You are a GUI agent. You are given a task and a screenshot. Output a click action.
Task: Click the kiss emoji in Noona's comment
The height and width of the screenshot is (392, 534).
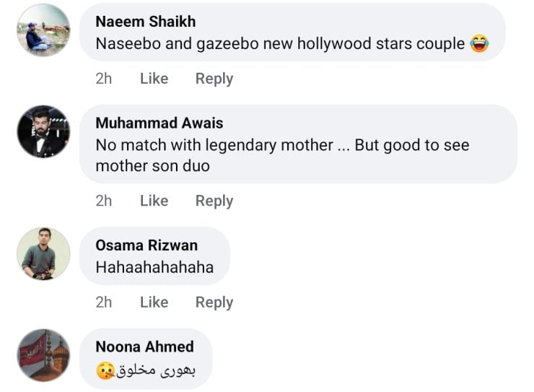[105, 371]
